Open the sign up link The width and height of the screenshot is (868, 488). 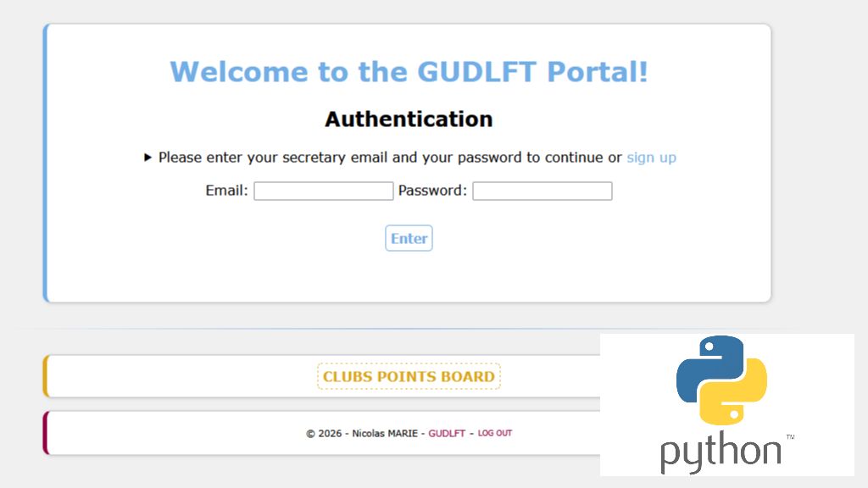click(x=651, y=158)
